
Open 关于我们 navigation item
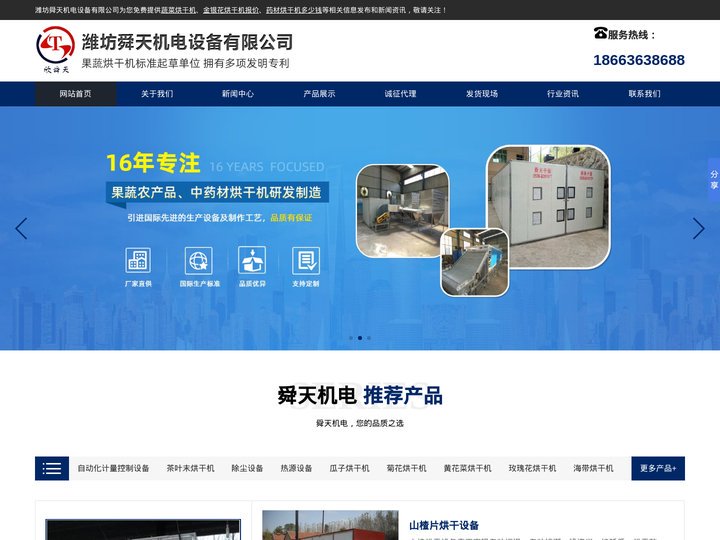[x=157, y=94]
